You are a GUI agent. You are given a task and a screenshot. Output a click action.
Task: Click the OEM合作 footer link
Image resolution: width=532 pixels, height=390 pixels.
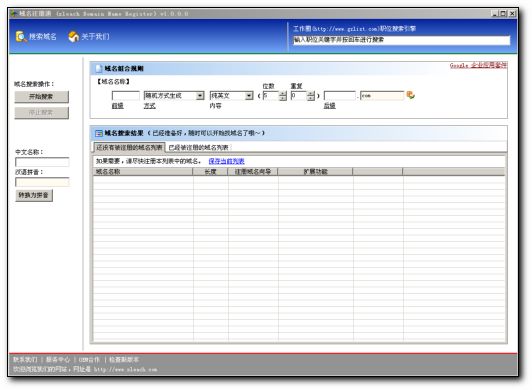coord(89,359)
